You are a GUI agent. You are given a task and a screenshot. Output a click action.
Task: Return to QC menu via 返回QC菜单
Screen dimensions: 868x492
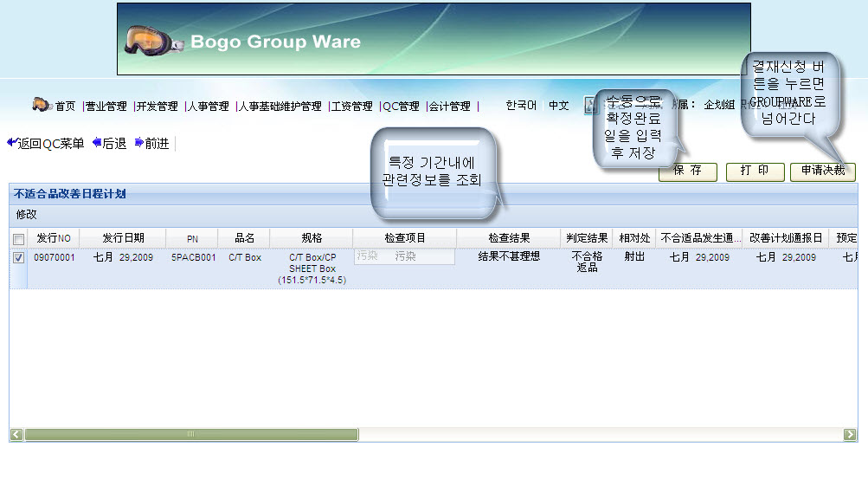(x=51, y=144)
